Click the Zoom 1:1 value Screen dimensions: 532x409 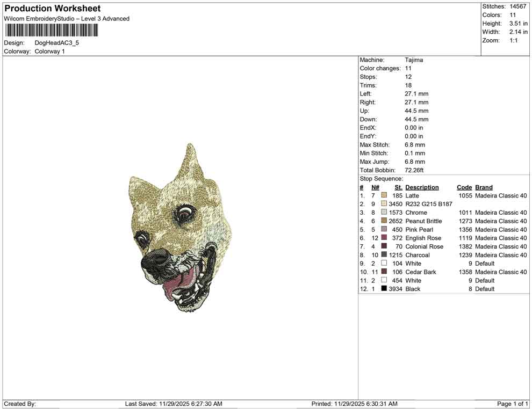coord(514,40)
